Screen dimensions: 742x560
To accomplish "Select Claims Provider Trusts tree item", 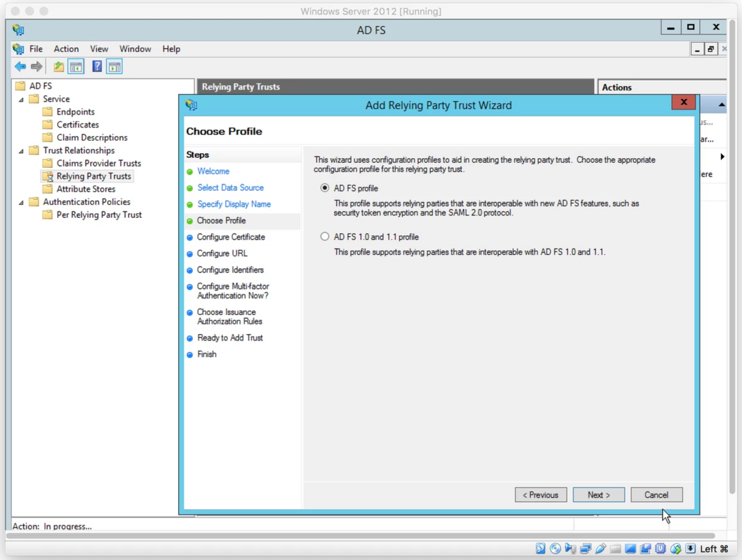I will click(x=99, y=163).
